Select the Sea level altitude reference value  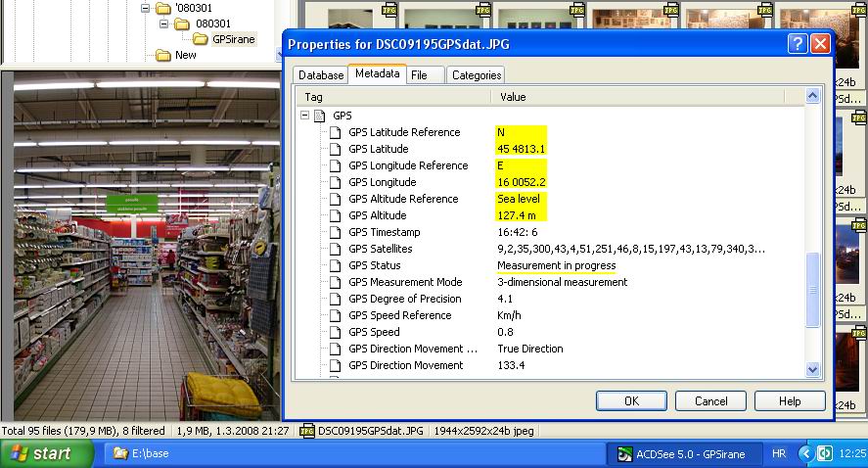[x=518, y=199]
